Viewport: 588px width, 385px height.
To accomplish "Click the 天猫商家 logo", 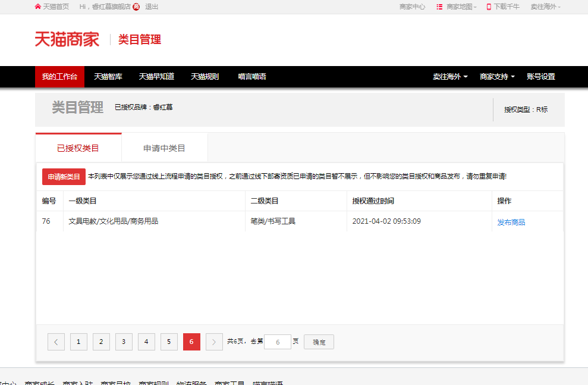I will click(67, 39).
